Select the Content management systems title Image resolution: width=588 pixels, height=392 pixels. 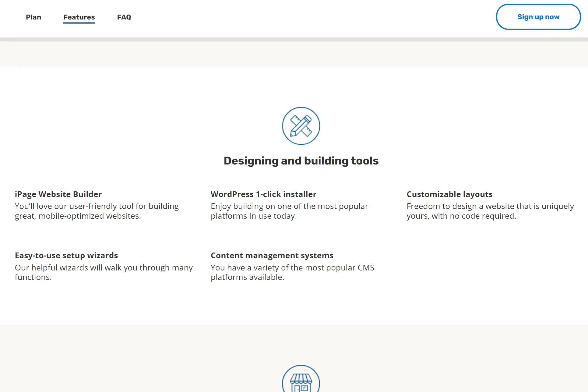pyautogui.click(x=272, y=256)
